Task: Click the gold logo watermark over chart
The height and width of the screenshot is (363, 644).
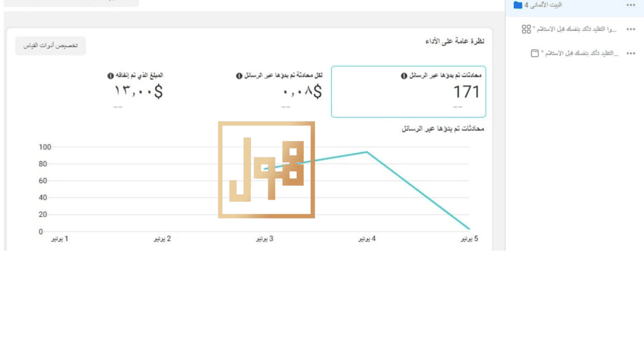Action: point(266,170)
